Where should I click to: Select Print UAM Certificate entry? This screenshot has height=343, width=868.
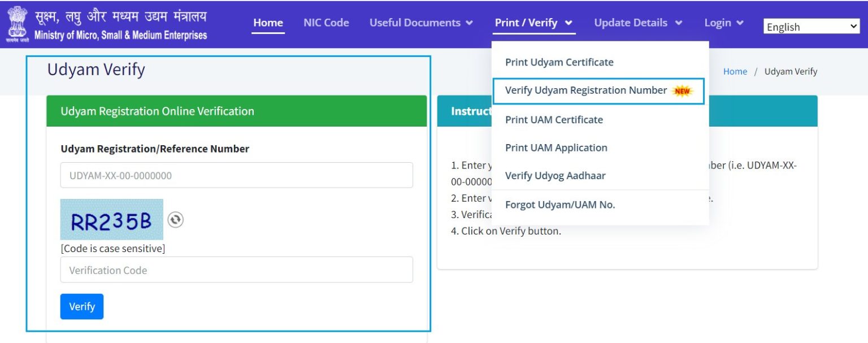(554, 120)
